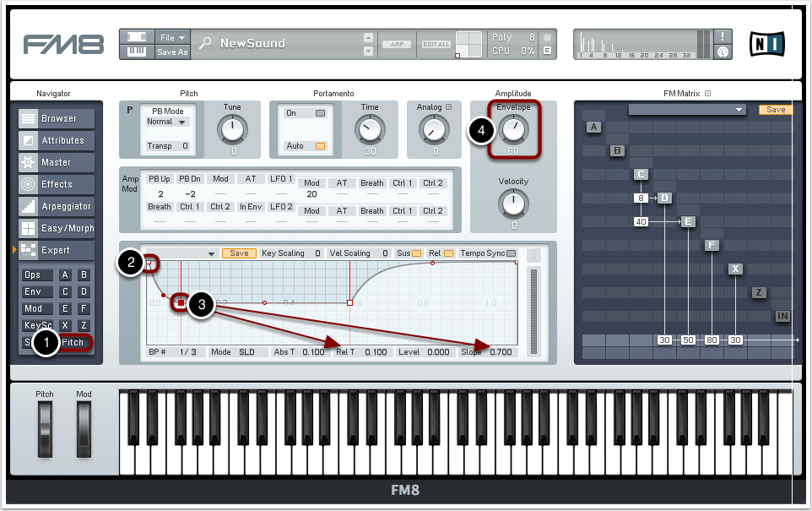The height and width of the screenshot is (511, 812).
Task: Toggle the Sus sustain loop switch
Action: 416,253
